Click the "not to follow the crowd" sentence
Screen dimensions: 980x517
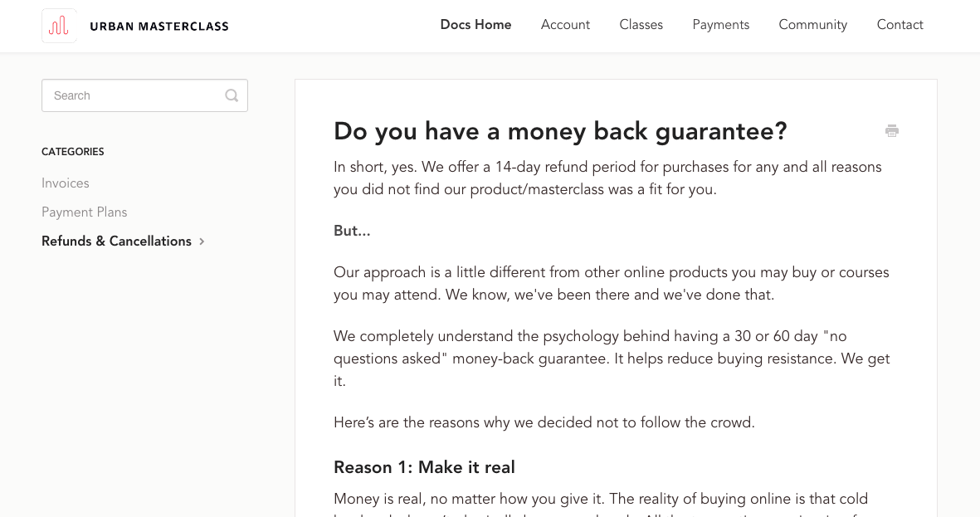(x=544, y=422)
